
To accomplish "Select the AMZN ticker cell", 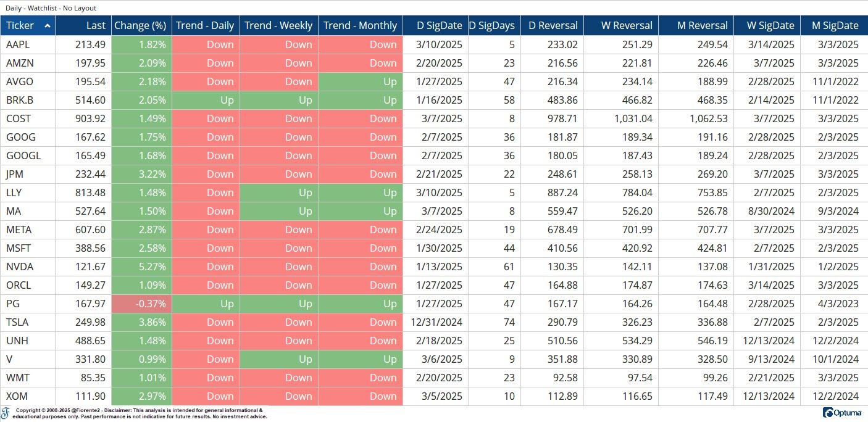I will pyautogui.click(x=28, y=63).
